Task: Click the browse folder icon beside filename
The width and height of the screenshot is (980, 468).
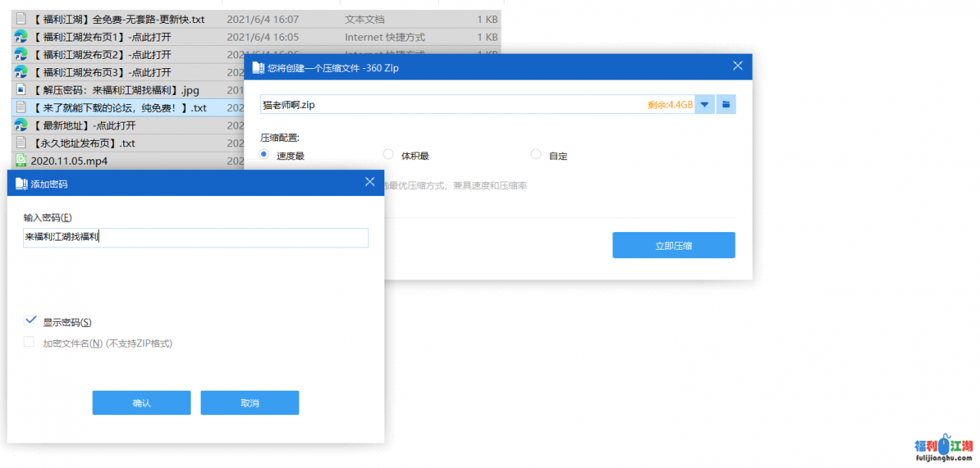Action: pos(727,105)
